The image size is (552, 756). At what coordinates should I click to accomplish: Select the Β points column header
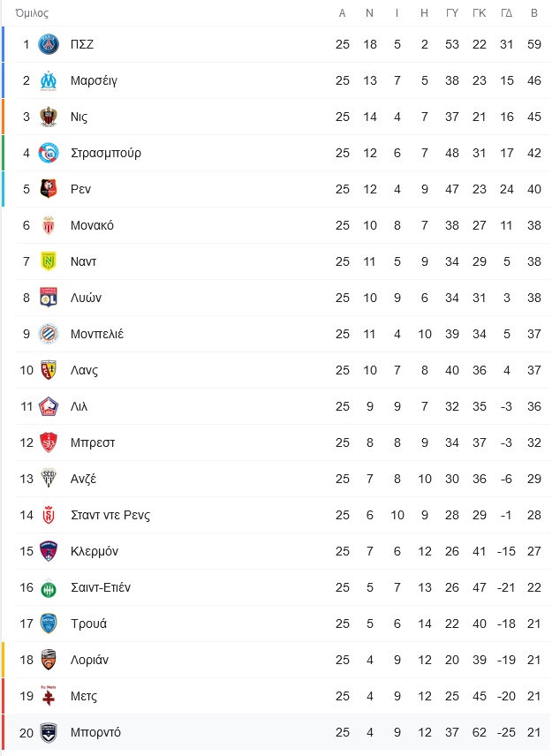[x=534, y=13]
